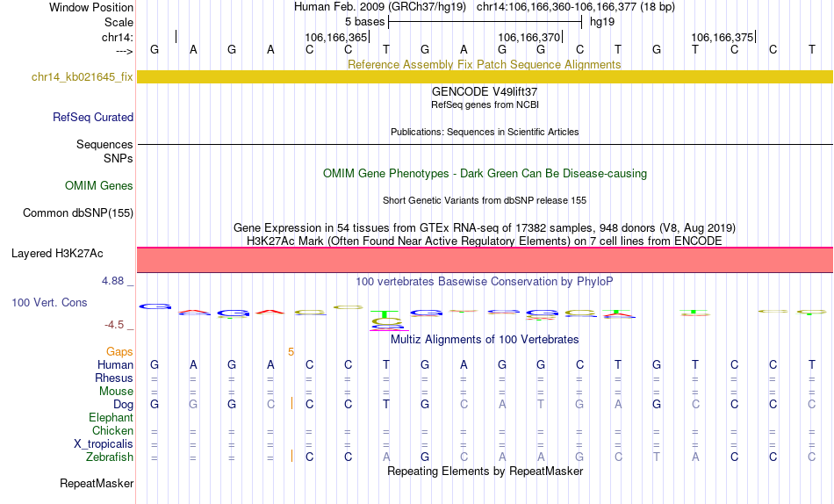Open the chr14_kb021645_fix track label

[x=82, y=76]
